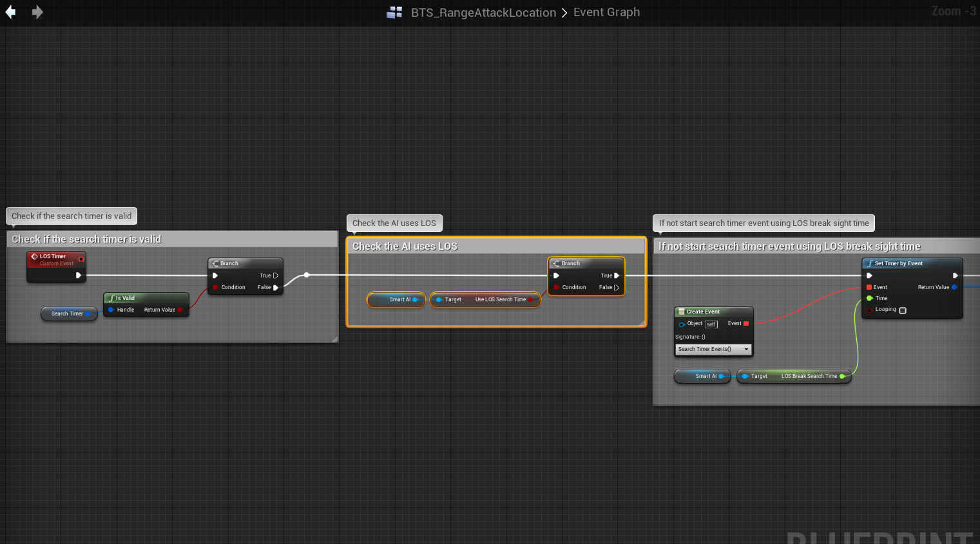Click the forward navigation arrow
980x544 pixels.
pos(37,12)
